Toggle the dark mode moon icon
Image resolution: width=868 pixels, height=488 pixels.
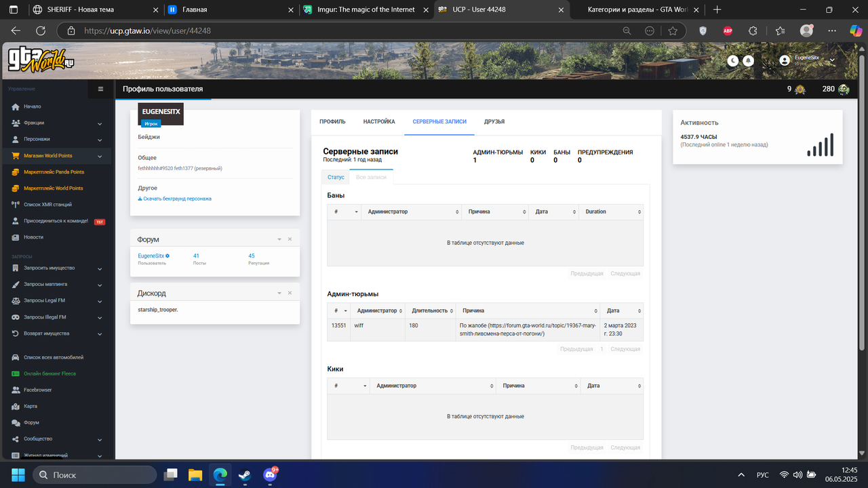[733, 60]
